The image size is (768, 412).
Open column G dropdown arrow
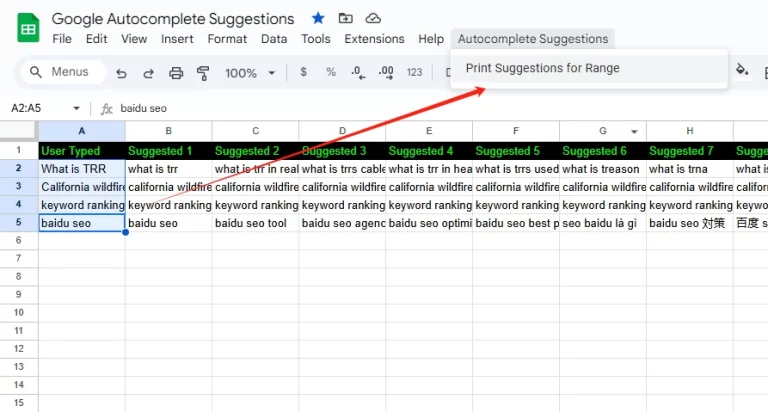(634, 131)
